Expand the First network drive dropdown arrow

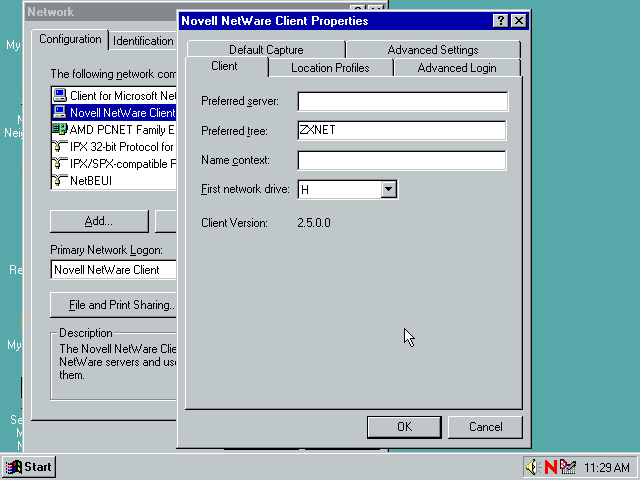[388, 189]
